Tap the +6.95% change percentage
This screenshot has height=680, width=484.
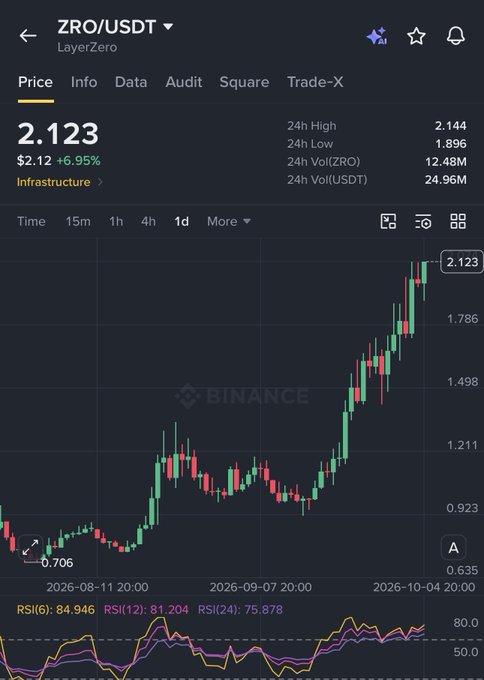coord(78,161)
